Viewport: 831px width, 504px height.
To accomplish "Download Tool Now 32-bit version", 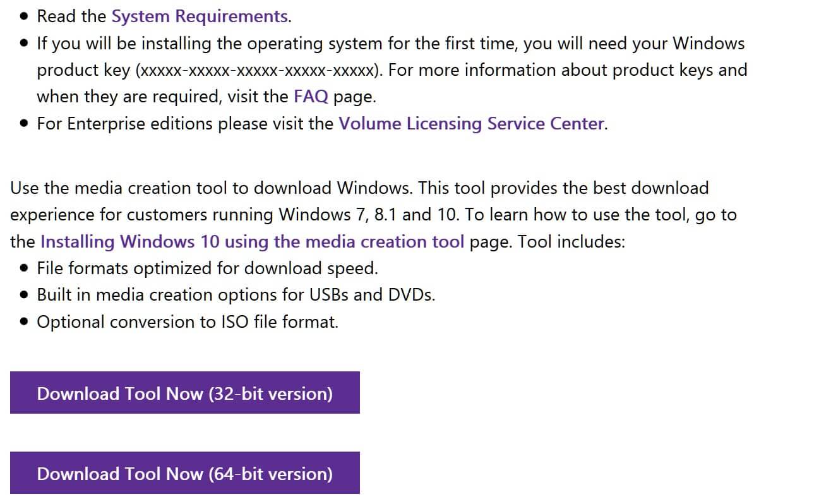I will 185,393.
